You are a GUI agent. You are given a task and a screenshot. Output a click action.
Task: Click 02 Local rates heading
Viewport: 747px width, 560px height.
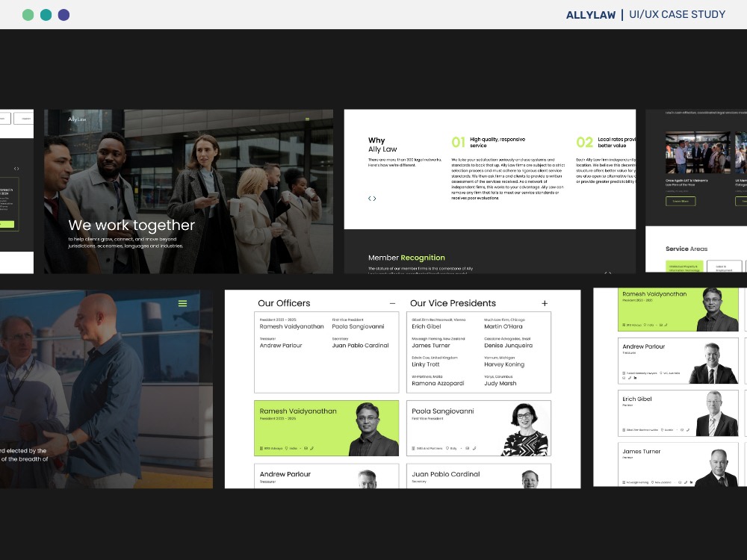pos(606,142)
